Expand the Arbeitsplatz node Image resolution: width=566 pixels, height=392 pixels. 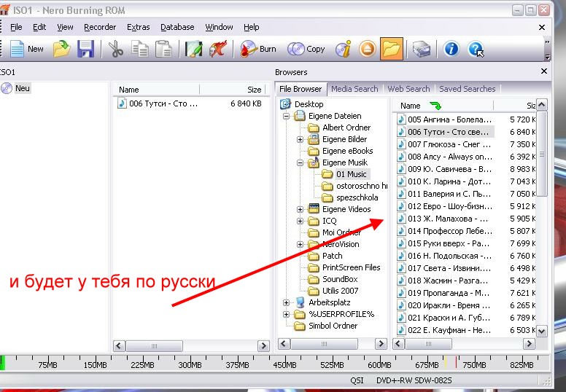tap(286, 302)
